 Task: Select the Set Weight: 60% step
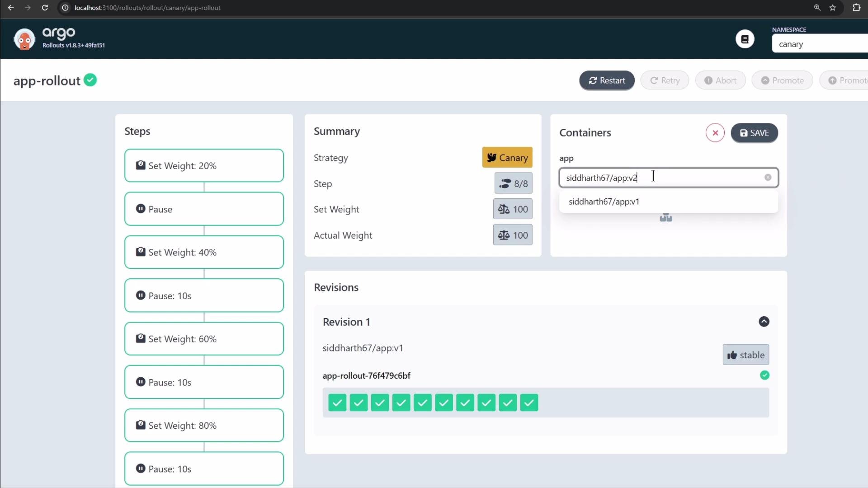tap(204, 339)
